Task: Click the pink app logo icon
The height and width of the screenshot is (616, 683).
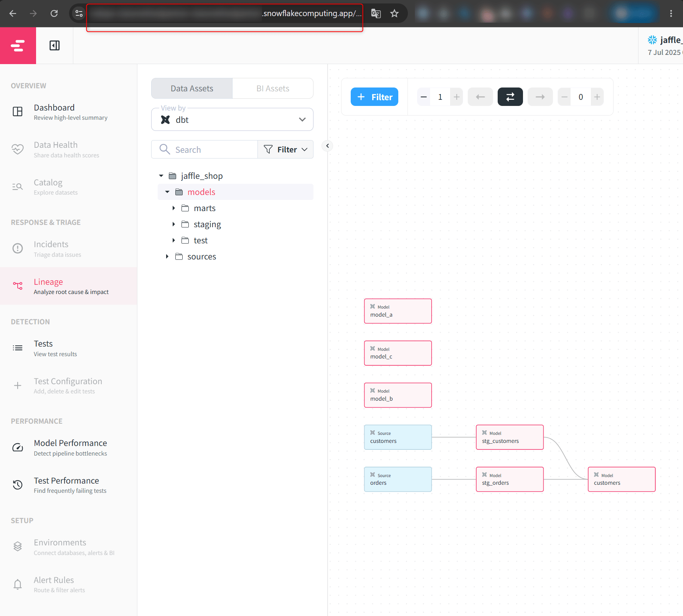Action: click(18, 46)
